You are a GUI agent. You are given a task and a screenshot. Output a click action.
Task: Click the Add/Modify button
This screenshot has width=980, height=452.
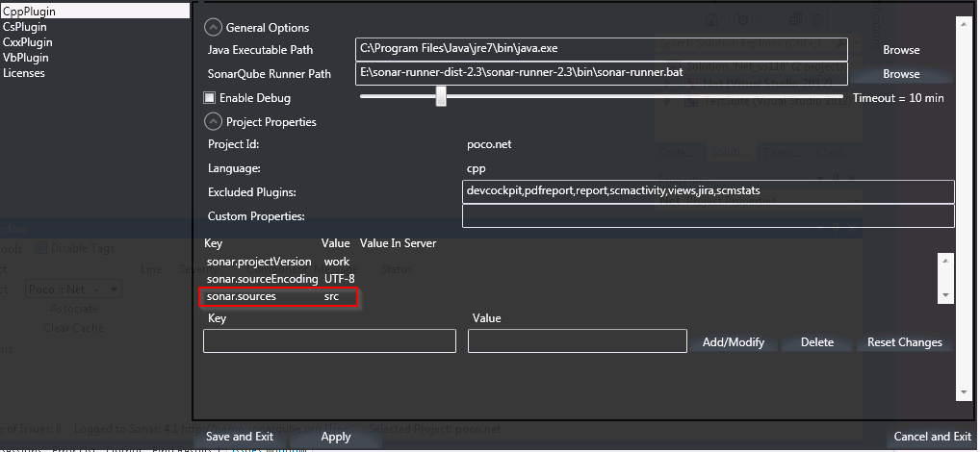click(734, 342)
